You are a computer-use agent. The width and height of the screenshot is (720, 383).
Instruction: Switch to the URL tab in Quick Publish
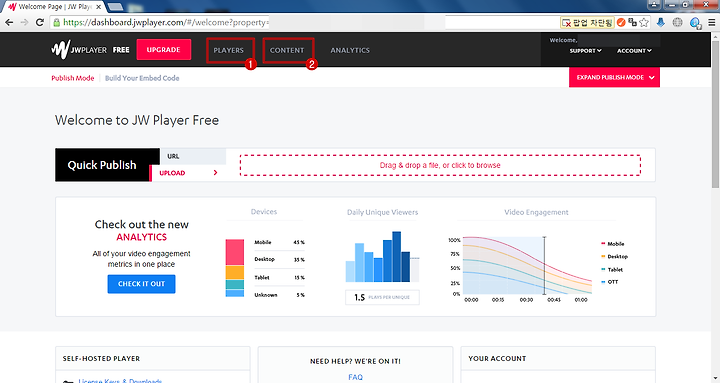tap(193, 156)
